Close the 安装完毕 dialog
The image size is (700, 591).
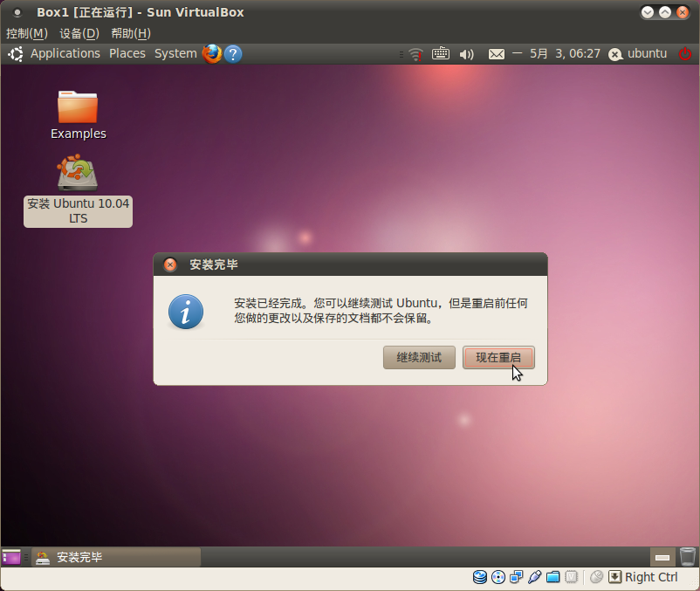pos(170,265)
